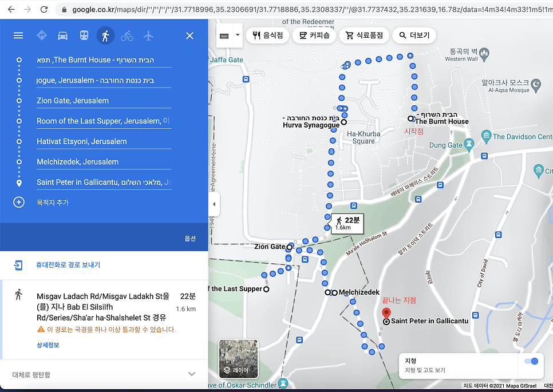Switch to flight travel mode
The height and width of the screenshot is (392, 553).
(x=148, y=35)
